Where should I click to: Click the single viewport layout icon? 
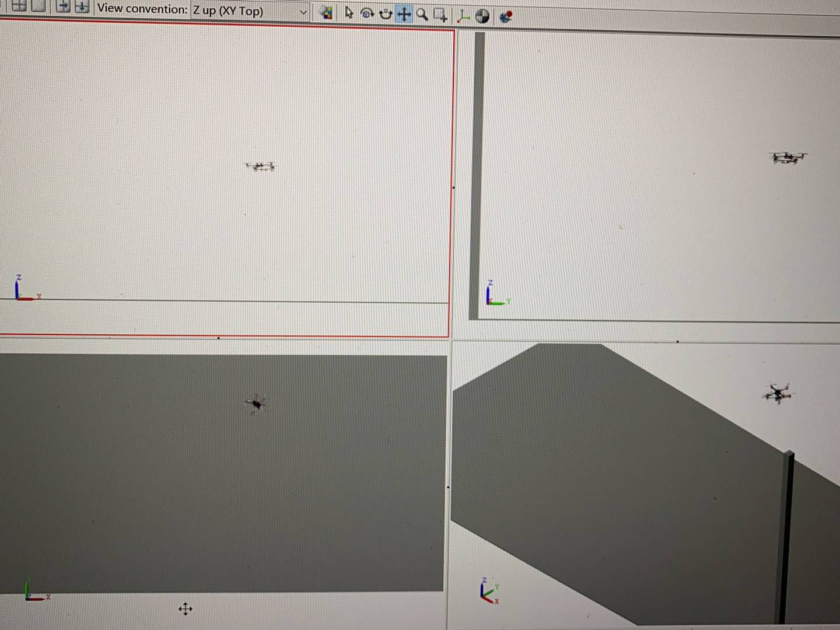pos(38,9)
